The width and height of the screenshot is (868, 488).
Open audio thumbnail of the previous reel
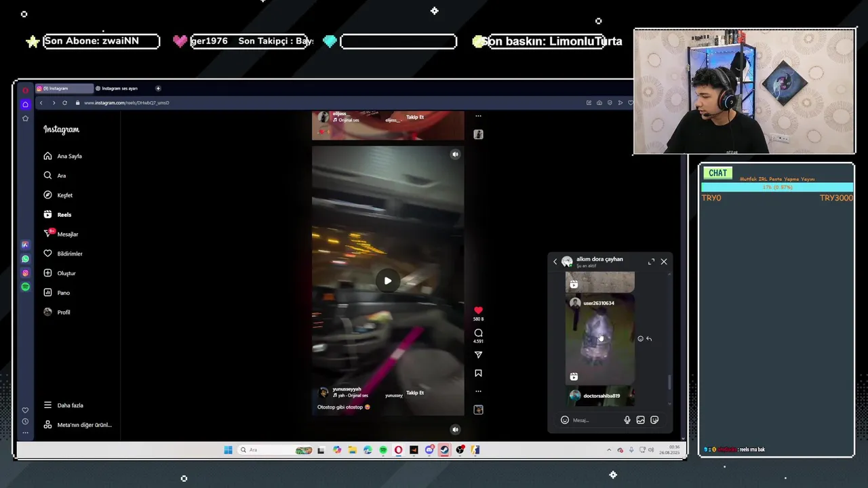coord(478,134)
